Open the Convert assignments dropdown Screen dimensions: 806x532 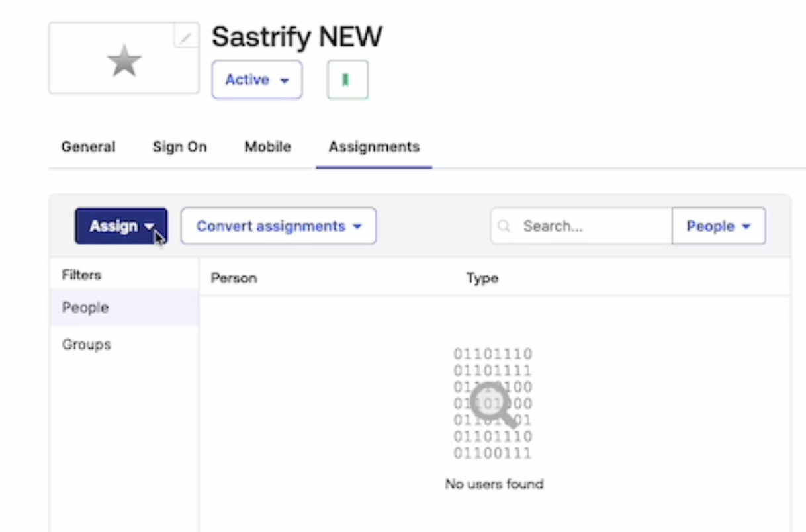278,226
